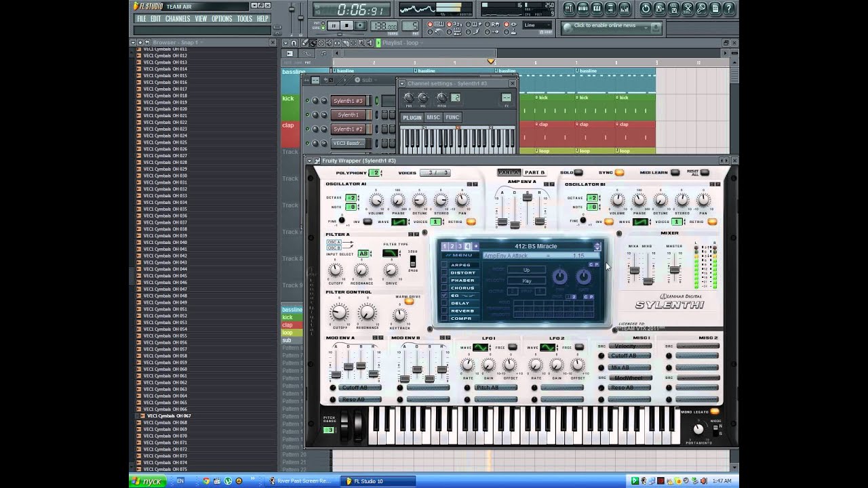Image resolution: width=868 pixels, height=488 pixels.
Task: Open the VIEW menu
Action: click(x=201, y=19)
